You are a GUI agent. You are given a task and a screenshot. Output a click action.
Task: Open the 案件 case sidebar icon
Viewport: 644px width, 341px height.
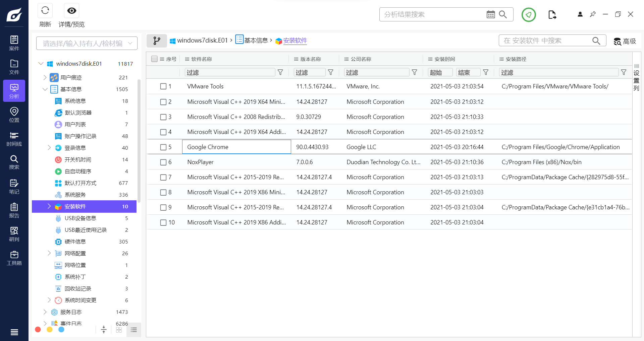click(x=14, y=43)
